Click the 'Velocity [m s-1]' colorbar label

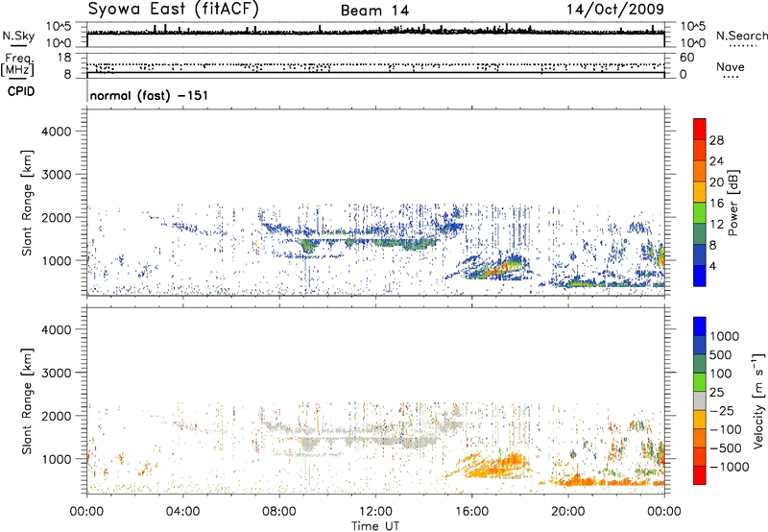point(758,400)
